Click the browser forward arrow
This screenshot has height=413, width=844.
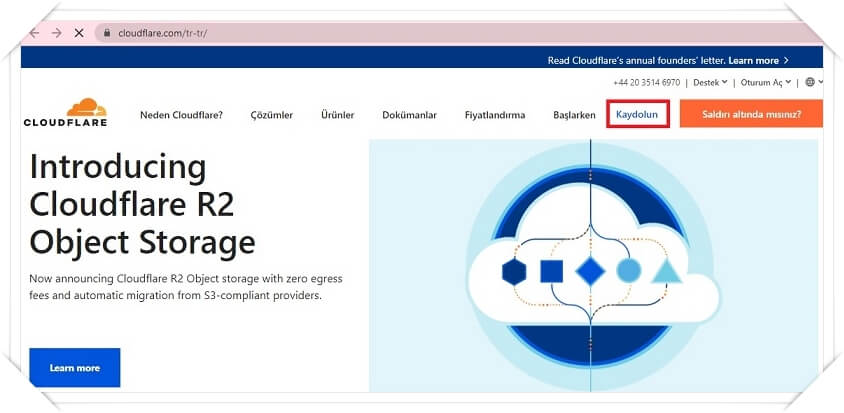[x=57, y=33]
